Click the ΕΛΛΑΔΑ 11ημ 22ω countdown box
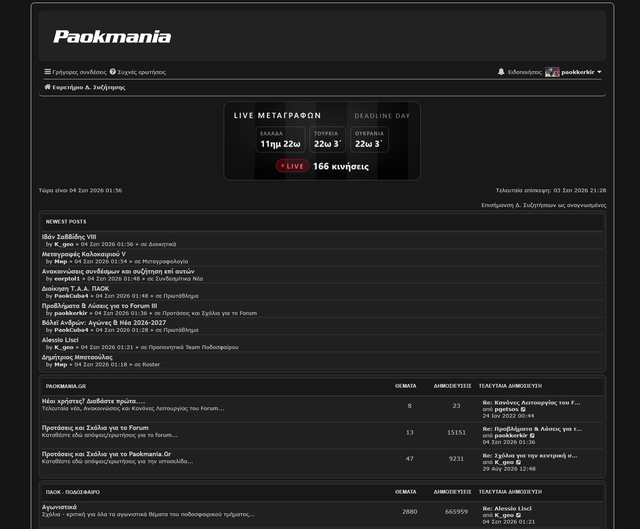The image size is (640, 529). point(280,140)
